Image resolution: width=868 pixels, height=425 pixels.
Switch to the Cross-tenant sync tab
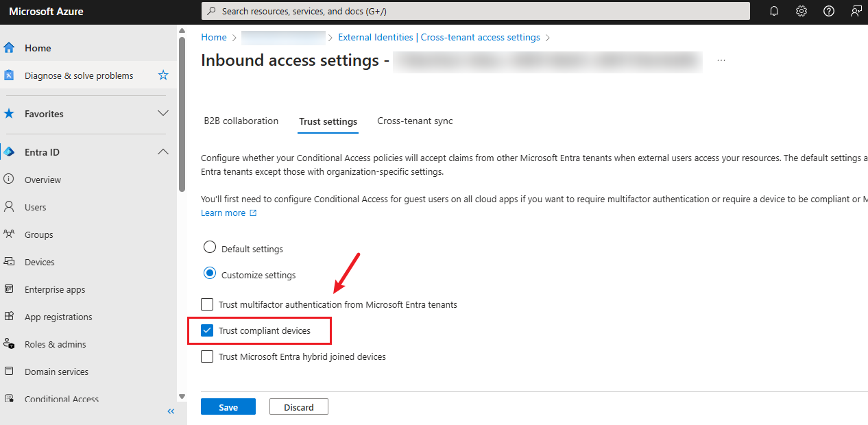(415, 121)
